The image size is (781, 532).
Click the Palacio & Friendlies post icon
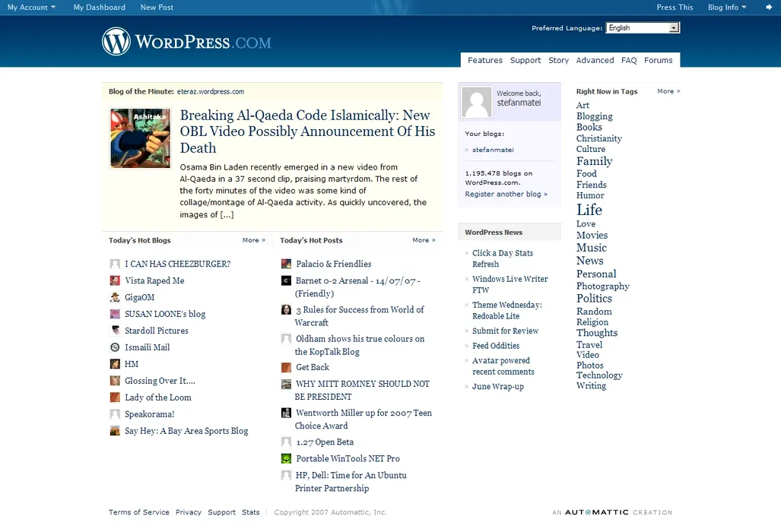(287, 264)
